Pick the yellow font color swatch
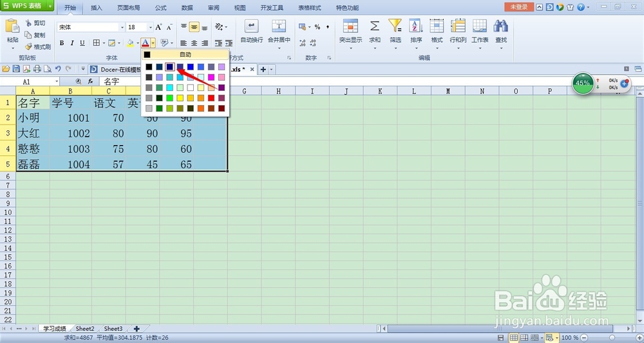The image size is (644, 343). click(x=180, y=98)
